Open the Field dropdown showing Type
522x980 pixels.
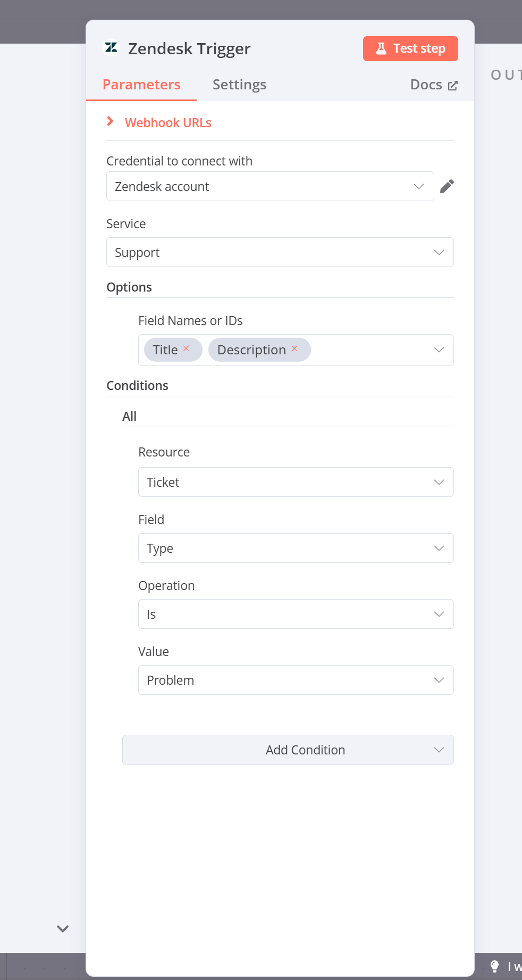pyautogui.click(x=296, y=548)
